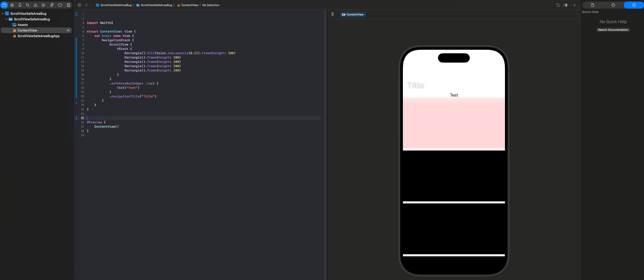Open the Bookmark navigator
This screenshot has width=644, height=280.
[20, 5]
